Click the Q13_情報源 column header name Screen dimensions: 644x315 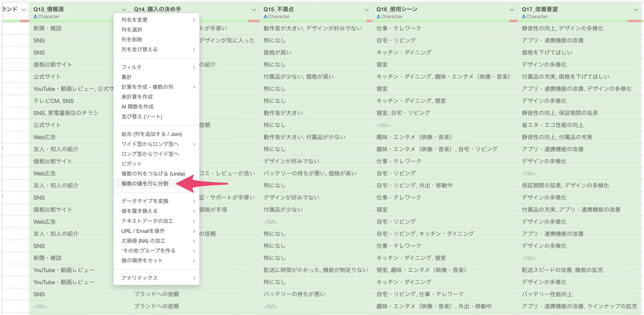click(x=48, y=9)
